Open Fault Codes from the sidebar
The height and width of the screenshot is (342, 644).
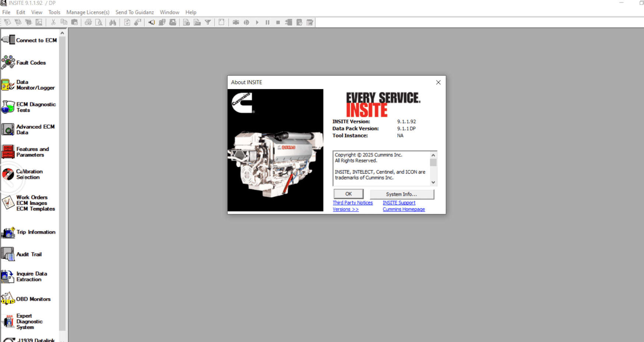pyautogui.click(x=8, y=63)
